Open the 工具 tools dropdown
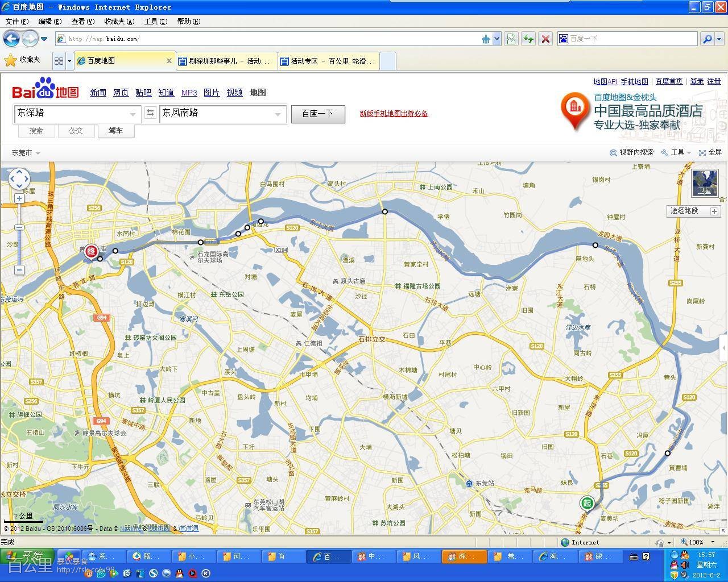Viewport: 728px width, 582px height. pos(677,152)
